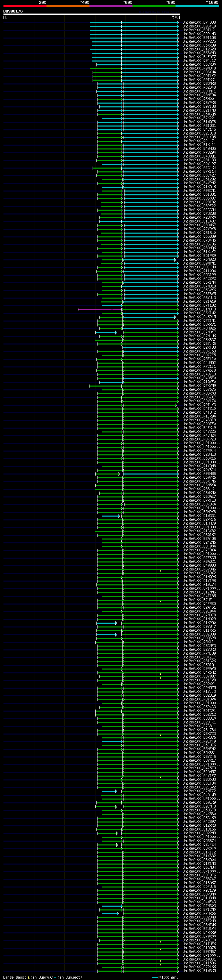222x980 pixels.
Task: Open the UniRef100_B9T1K1 entry
Action: pos(199,30)
